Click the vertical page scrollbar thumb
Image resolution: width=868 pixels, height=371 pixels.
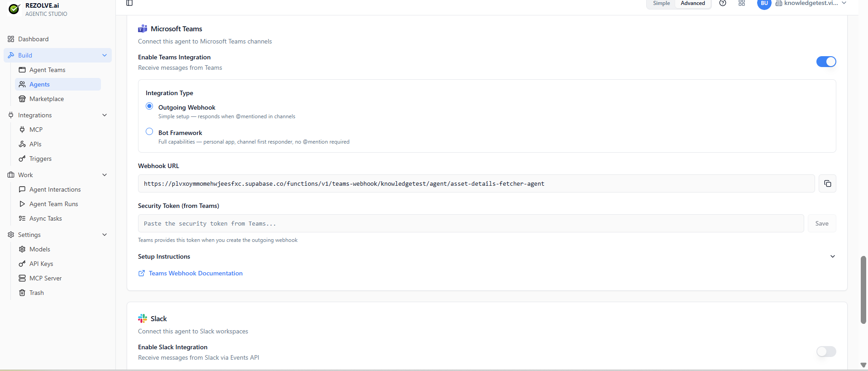pyautogui.click(x=863, y=290)
